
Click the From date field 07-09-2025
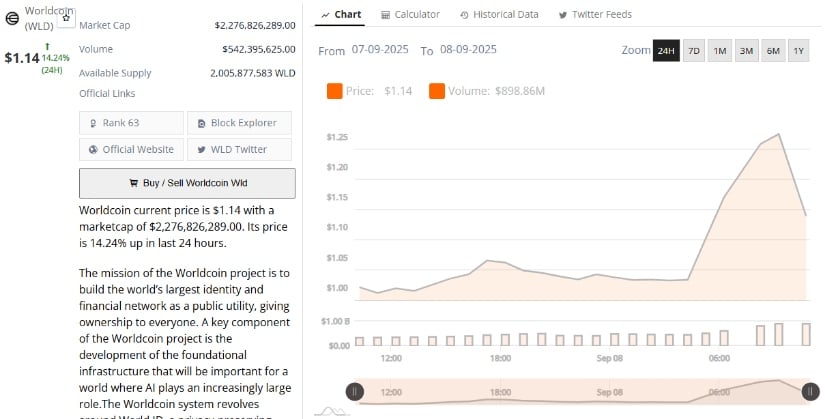[380, 49]
